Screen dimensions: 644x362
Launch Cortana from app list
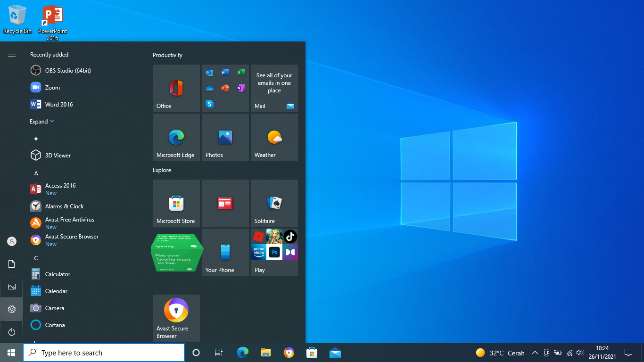pyautogui.click(x=84, y=325)
